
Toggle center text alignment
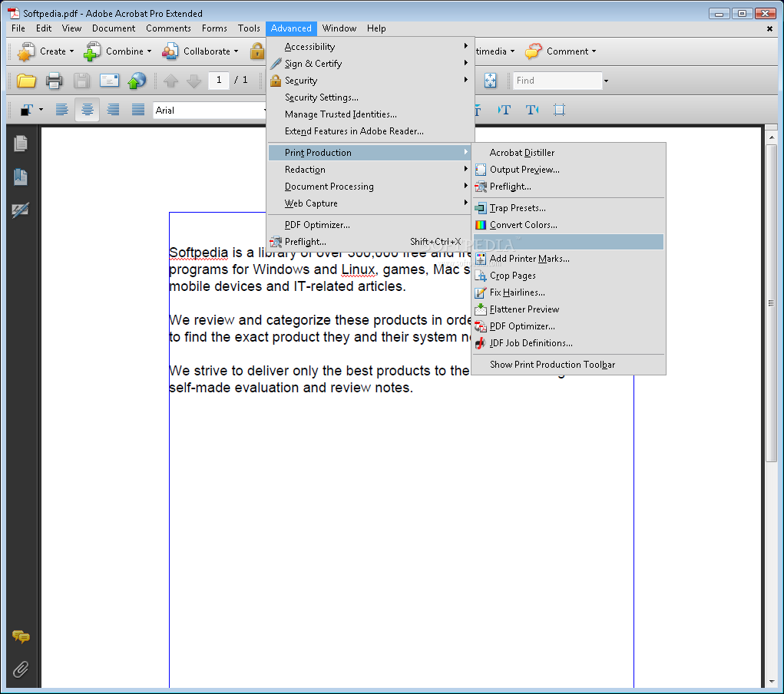87,110
